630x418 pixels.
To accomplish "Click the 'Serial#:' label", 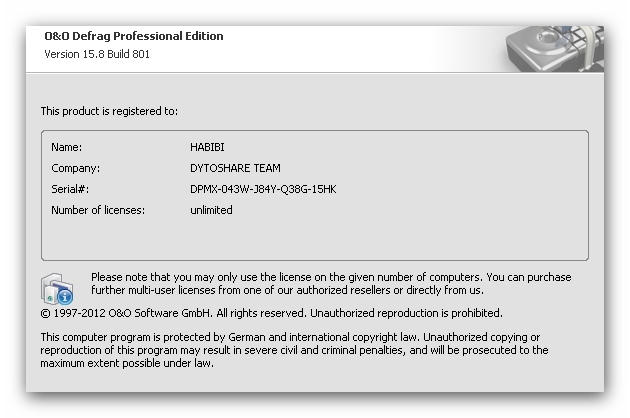I will tap(70, 189).
